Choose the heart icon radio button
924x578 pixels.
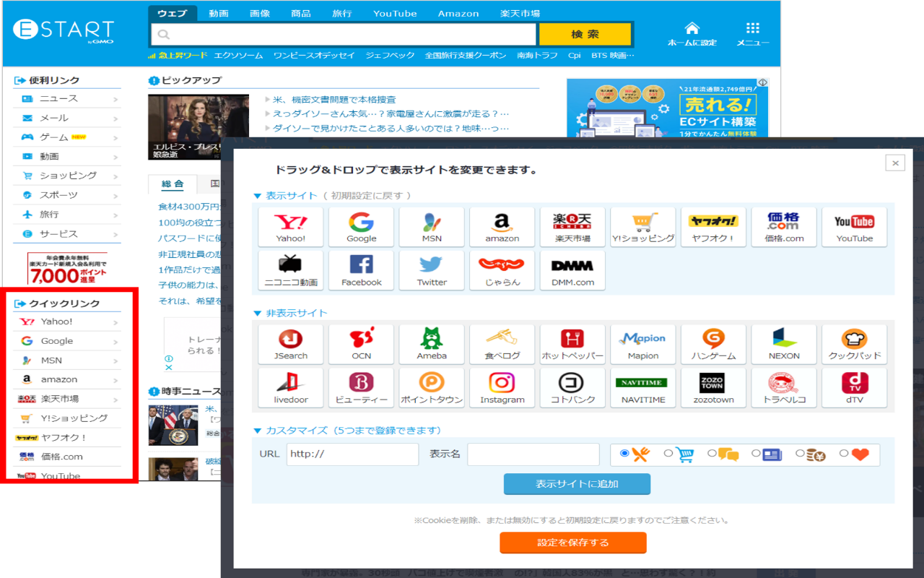point(844,454)
